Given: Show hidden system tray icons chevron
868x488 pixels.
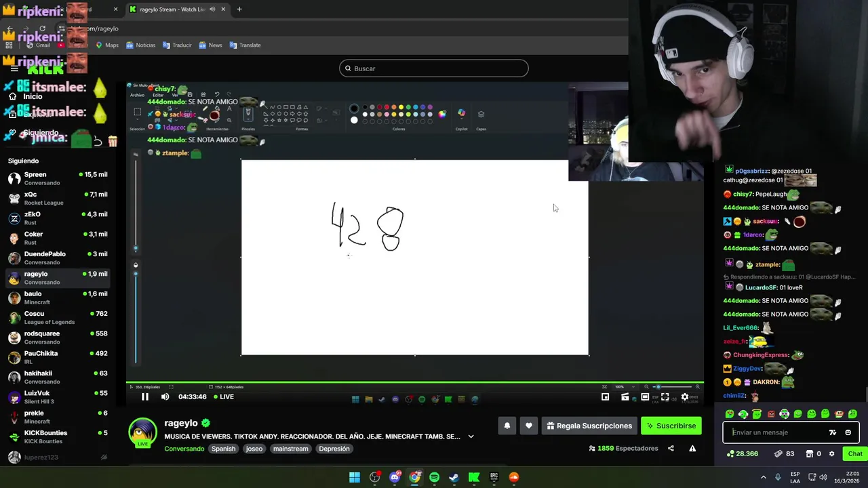Looking at the screenshot, I should [763, 477].
